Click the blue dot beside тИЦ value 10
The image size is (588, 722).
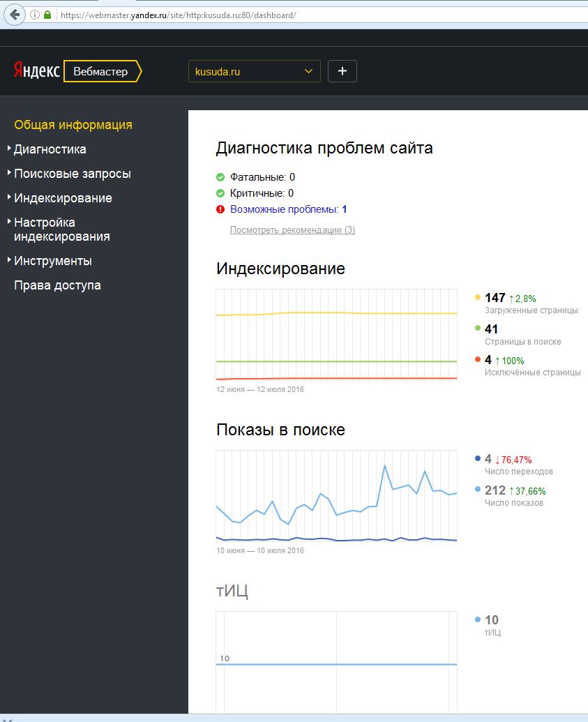coord(478,619)
